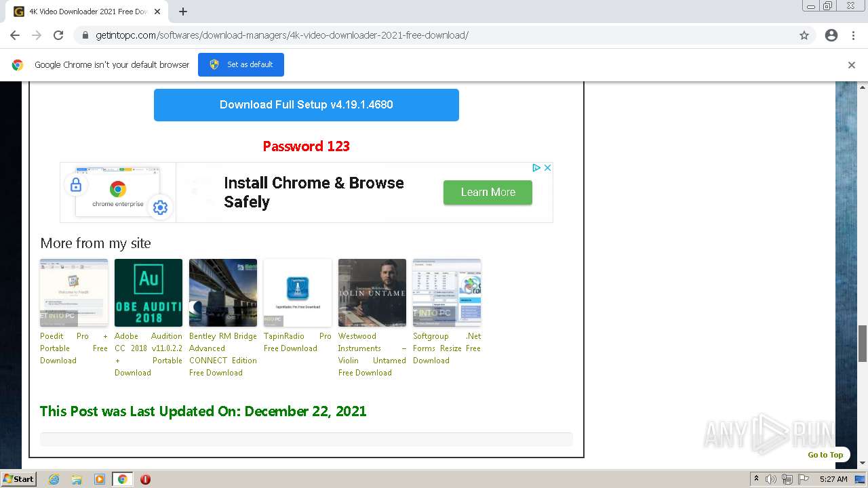The width and height of the screenshot is (868, 488).
Task: Show hidden system tray icons
Action: pyautogui.click(x=756, y=479)
